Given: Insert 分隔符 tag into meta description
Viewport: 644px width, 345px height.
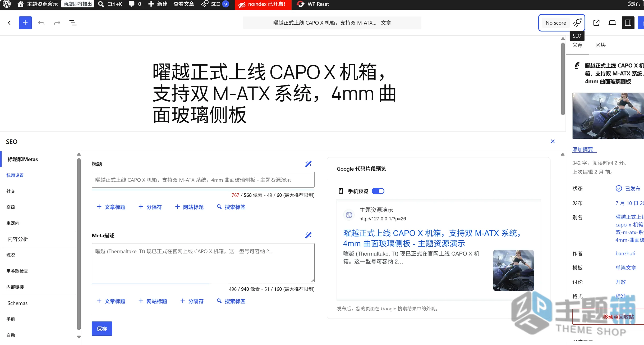Looking at the screenshot, I should click(192, 301).
